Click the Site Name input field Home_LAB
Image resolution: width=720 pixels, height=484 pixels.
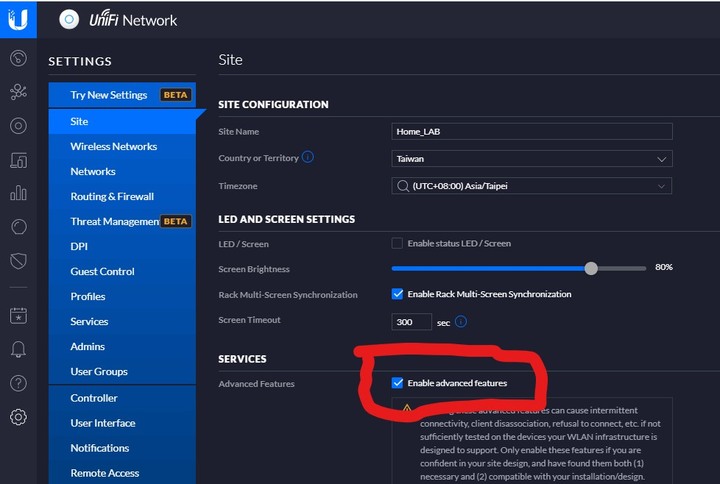[x=532, y=132]
